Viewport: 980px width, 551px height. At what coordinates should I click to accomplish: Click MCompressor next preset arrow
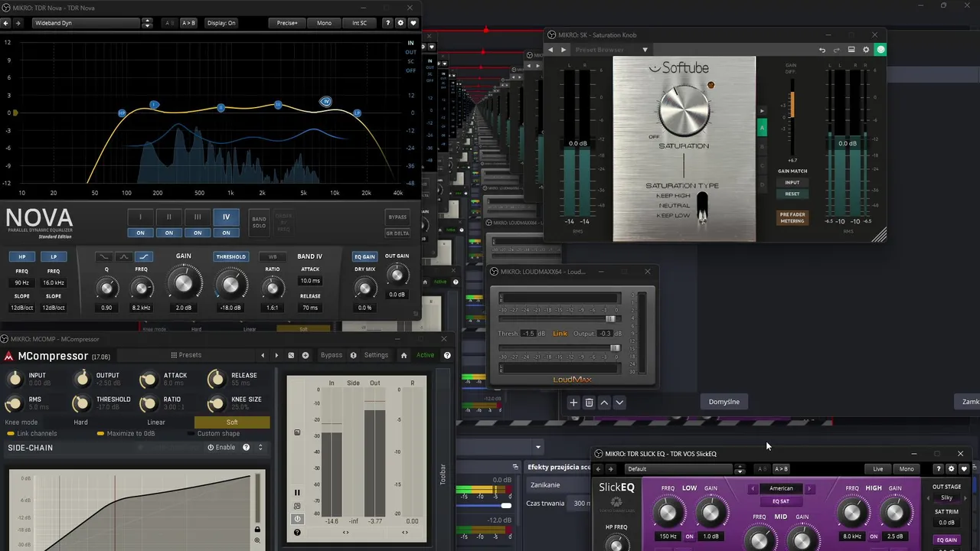click(276, 355)
